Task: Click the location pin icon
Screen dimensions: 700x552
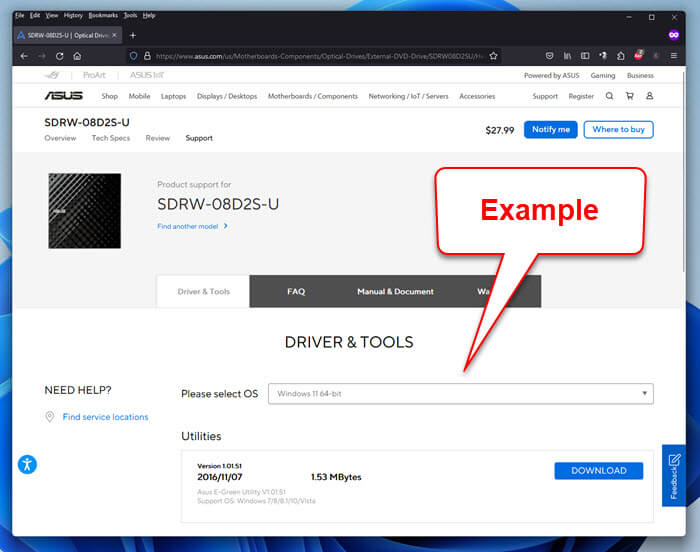Action: (x=50, y=417)
